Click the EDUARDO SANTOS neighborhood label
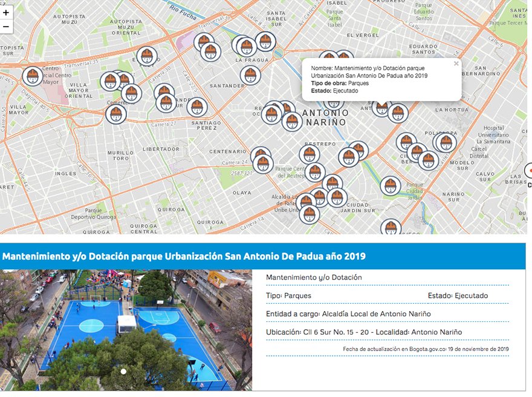This screenshot has height=397, width=532. [x=423, y=49]
